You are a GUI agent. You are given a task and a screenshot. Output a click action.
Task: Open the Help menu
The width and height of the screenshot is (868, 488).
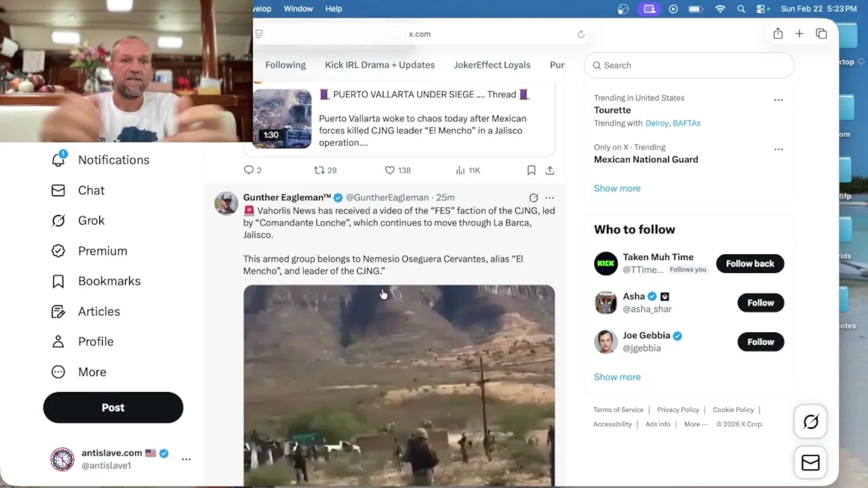pos(334,9)
